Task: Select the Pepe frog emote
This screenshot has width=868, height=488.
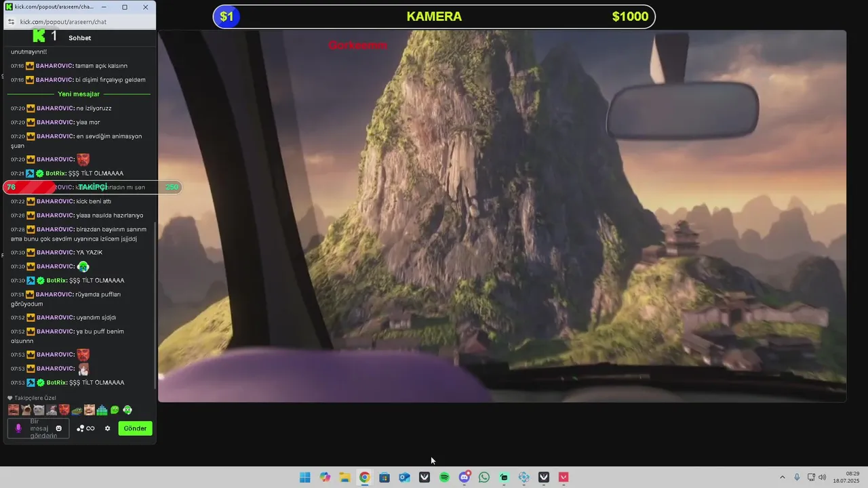Action: (77, 410)
